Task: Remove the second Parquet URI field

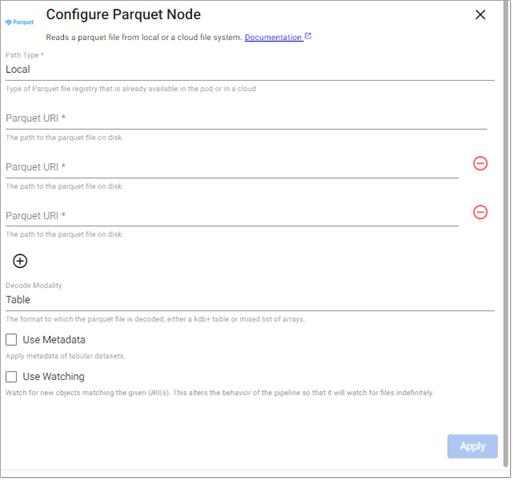Action: click(481, 164)
